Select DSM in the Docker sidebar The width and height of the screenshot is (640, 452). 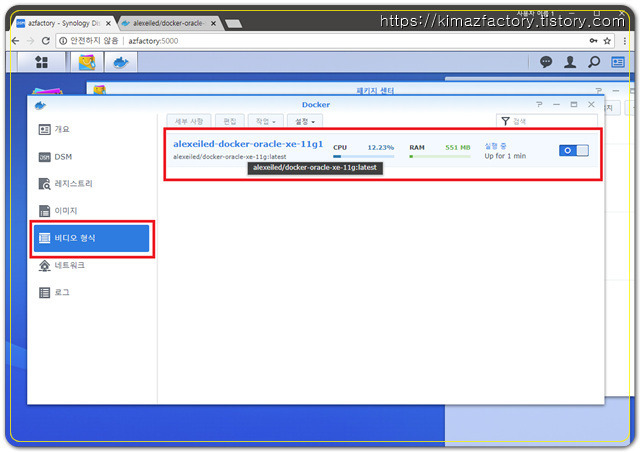(92, 157)
